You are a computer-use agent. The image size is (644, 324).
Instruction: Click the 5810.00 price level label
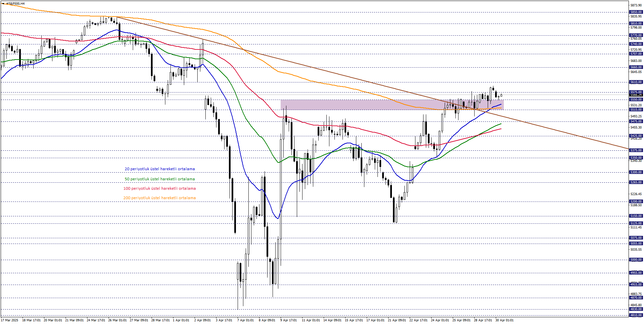[x=636, y=24]
